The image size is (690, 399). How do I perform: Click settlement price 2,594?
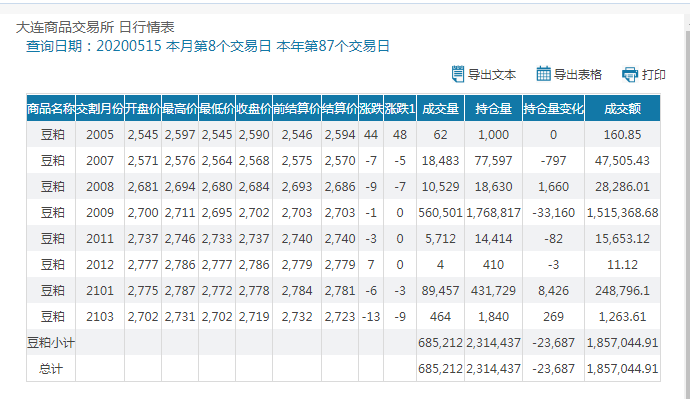click(340, 135)
